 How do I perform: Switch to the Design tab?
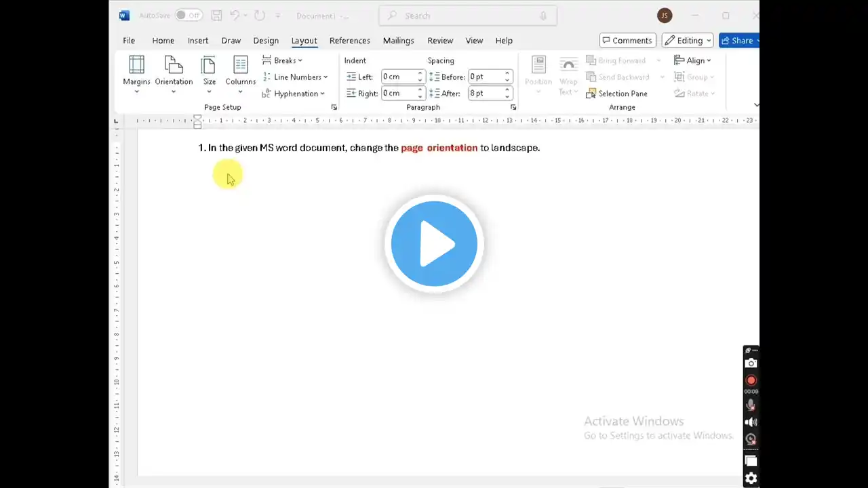(x=266, y=41)
